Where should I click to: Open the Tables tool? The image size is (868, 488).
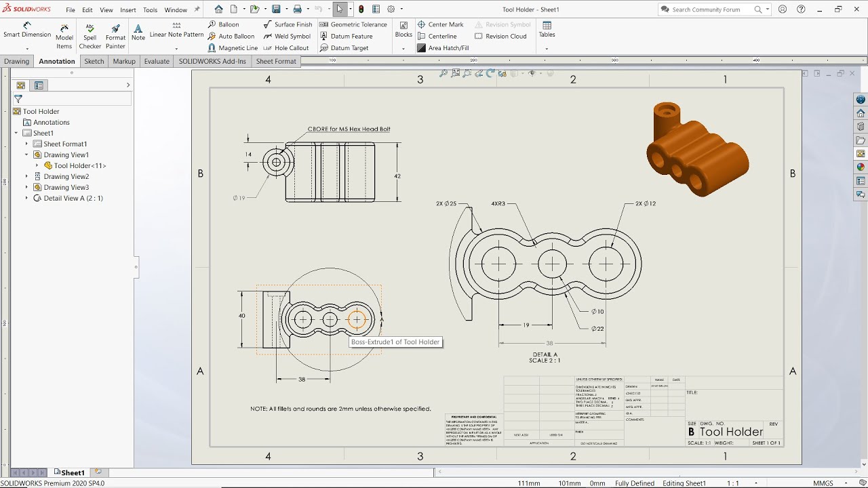[x=547, y=30]
